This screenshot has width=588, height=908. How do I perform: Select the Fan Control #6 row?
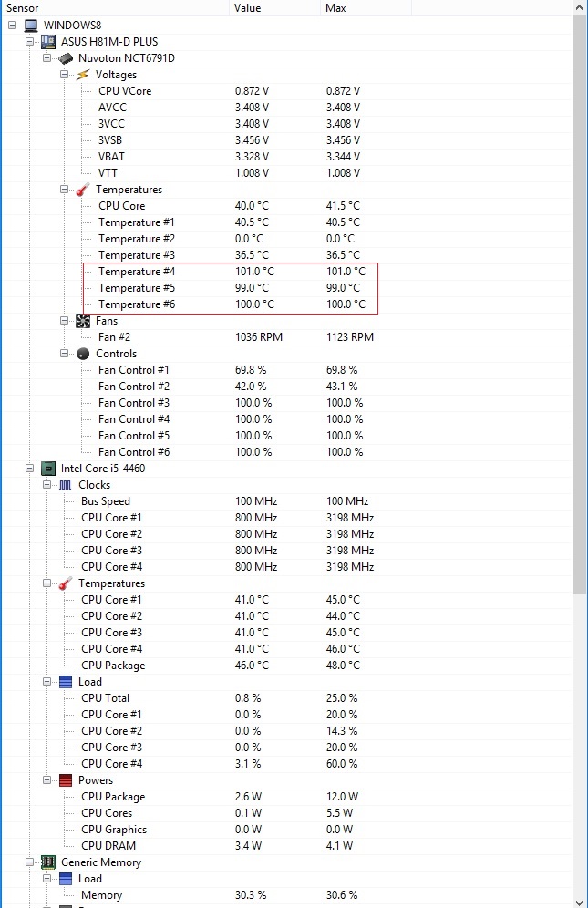pos(286,451)
